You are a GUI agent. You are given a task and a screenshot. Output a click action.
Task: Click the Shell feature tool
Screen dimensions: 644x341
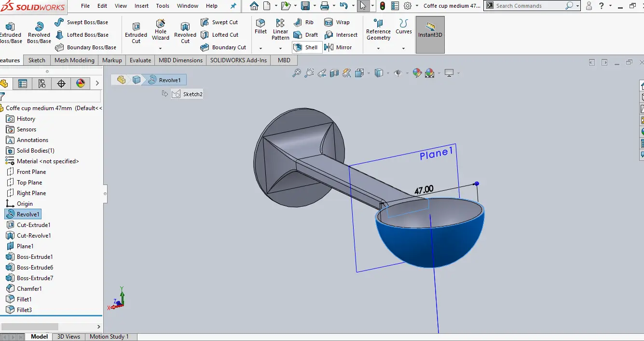[x=307, y=47]
